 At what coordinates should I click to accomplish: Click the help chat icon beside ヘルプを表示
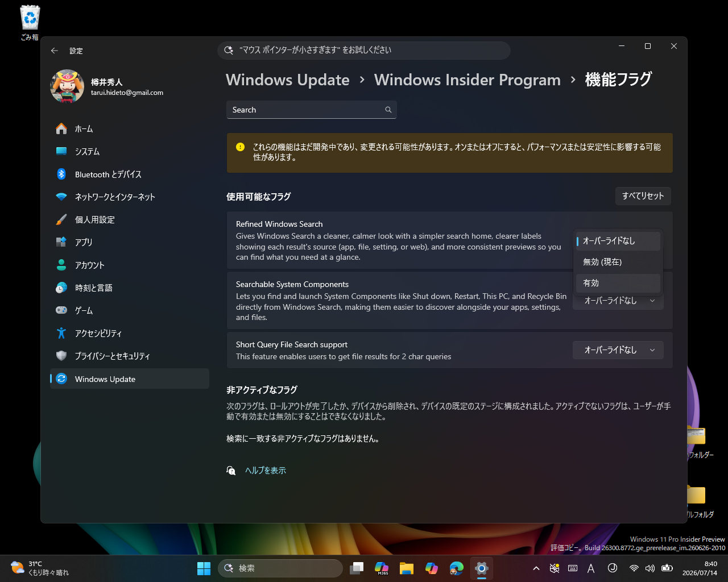[231, 471]
